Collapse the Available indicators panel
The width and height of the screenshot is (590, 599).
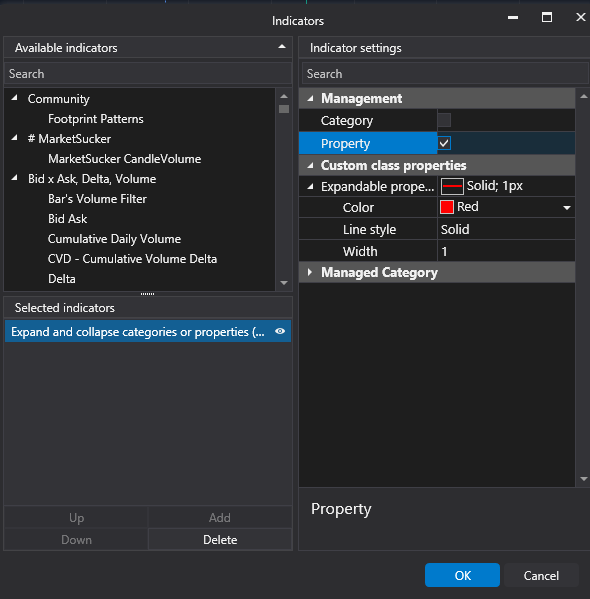(282, 47)
